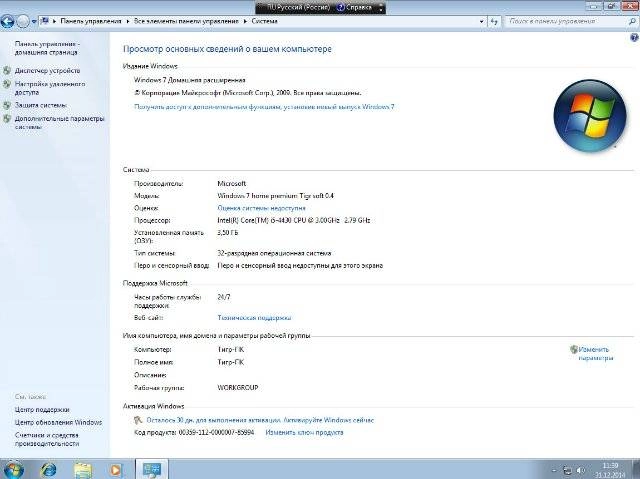640x479 pixels.
Task: Click the Back navigation arrow button
Action: (x=7, y=21)
